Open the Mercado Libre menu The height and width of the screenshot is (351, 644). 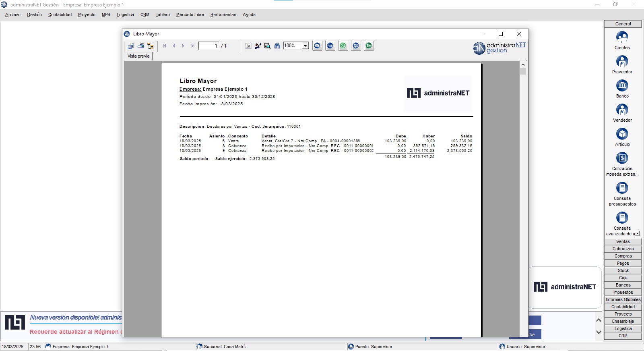(x=190, y=15)
